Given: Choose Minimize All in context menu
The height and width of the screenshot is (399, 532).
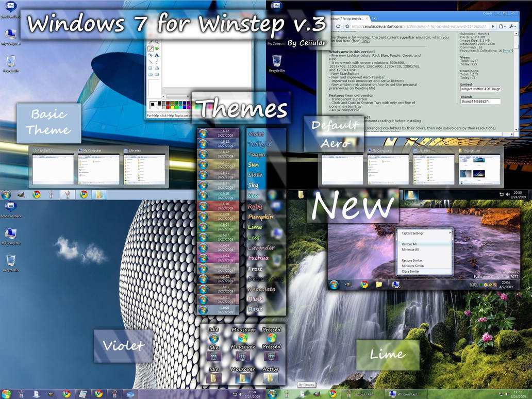Looking at the screenshot, I should coord(425,250).
